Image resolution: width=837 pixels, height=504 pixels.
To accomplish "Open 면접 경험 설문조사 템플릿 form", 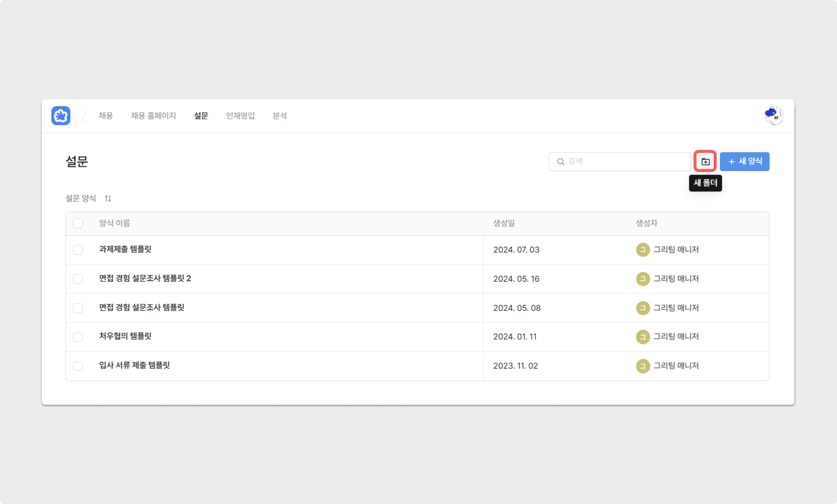I will 142,307.
